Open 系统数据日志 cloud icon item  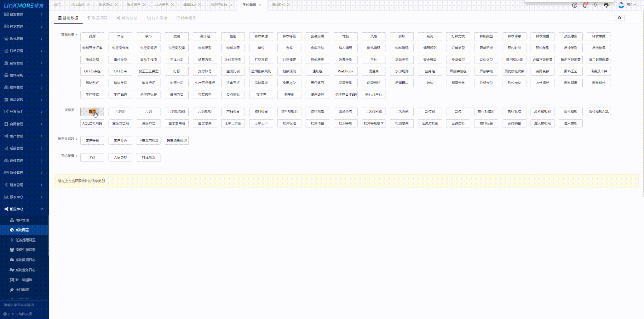[x=25, y=260]
